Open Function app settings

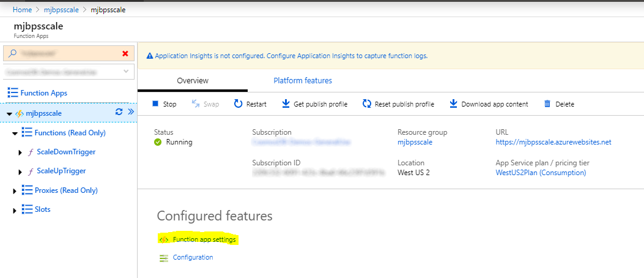tap(204, 239)
